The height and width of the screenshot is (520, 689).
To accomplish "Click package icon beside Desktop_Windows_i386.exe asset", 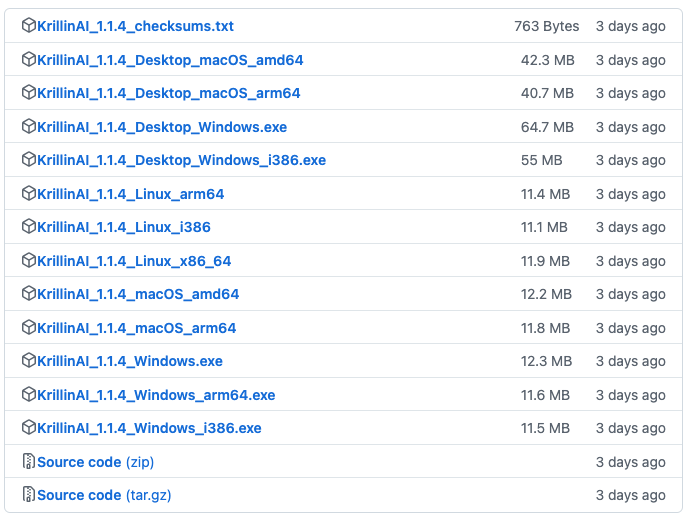I will (x=29, y=160).
